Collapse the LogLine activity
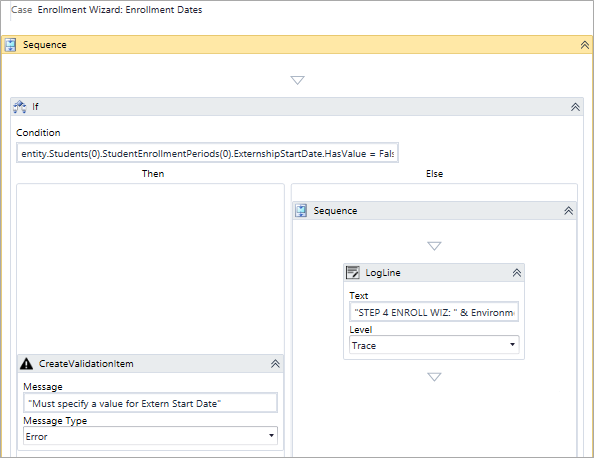The width and height of the screenshot is (594, 458). 517,273
